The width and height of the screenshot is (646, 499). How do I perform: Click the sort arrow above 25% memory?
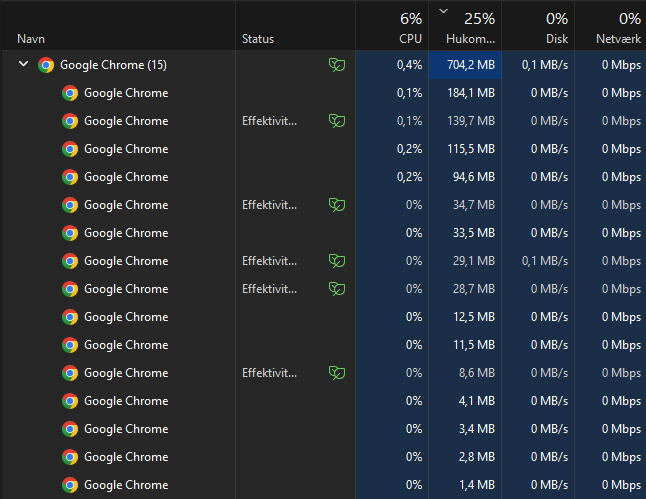point(443,11)
